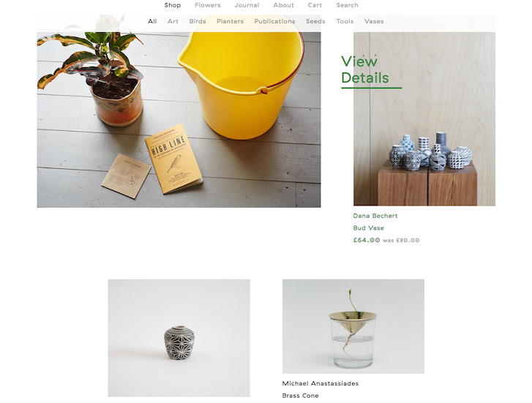The width and height of the screenshot is (532, 403).
Task: Go to the Flowers page
Action: coord(208,5)
